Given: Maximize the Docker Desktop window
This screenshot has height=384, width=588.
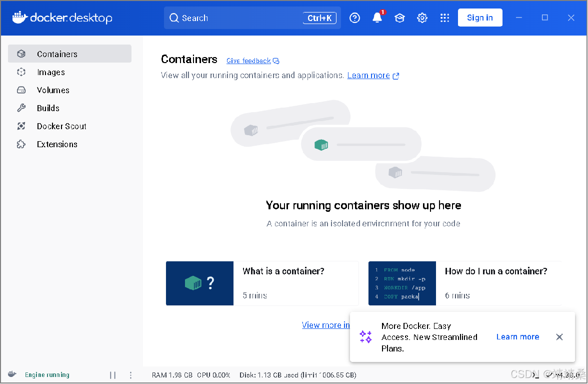Looking at the screenshot, I should 545,18.
